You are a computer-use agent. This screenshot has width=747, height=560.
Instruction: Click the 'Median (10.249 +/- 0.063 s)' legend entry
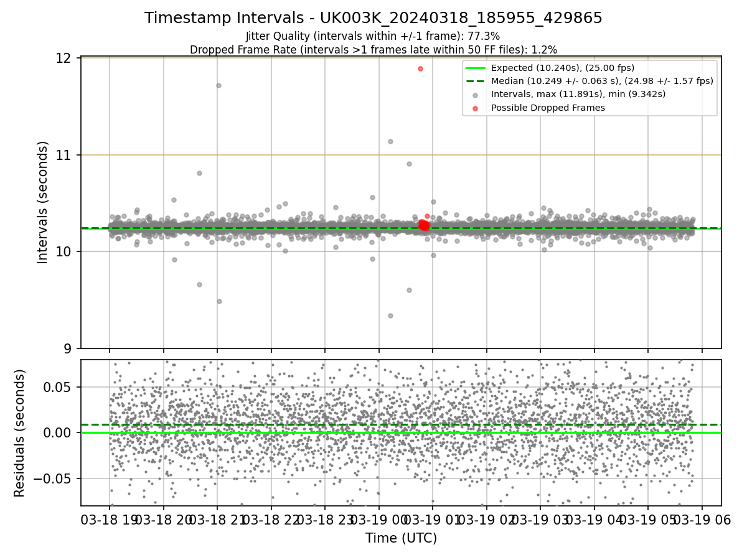point(602,82)
